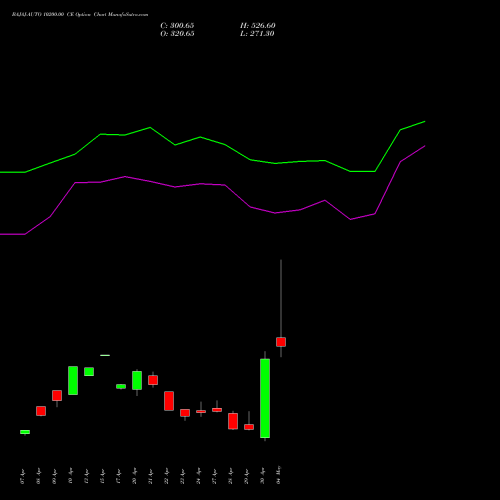Click the open value 'O: 320.65'

point(177,34)
